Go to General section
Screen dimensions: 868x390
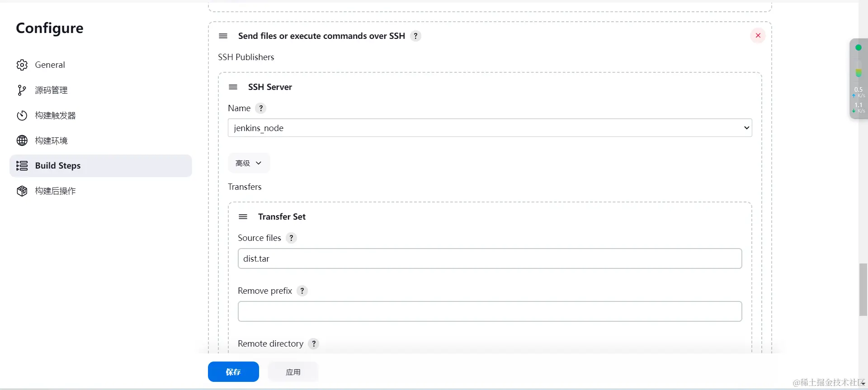coord(100,65)
